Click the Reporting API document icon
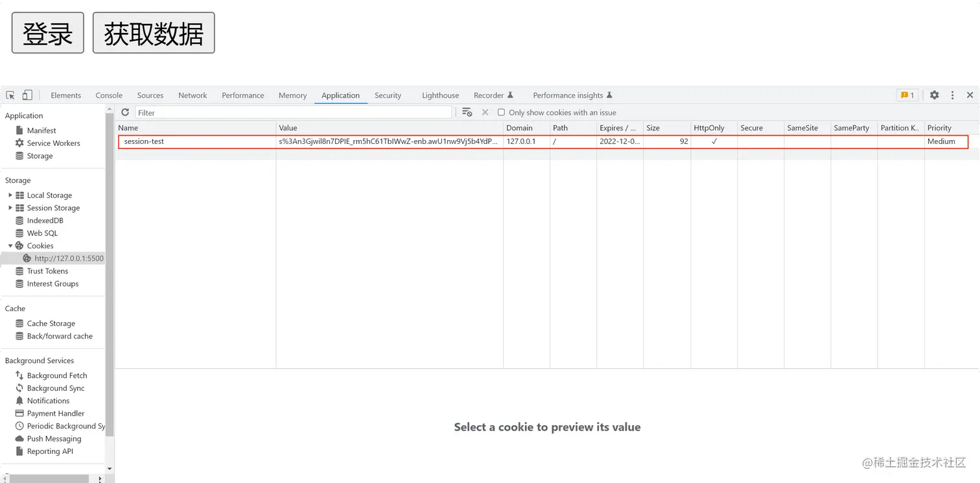 tap(19, 451)
